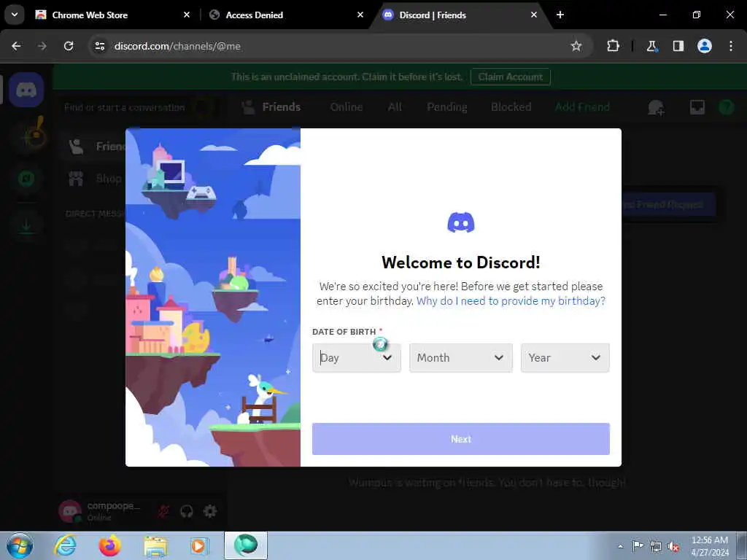Toggle microphone mute in user panel
Screen dimensions: 747x560
pyautogui.click(x=163, y=511)
